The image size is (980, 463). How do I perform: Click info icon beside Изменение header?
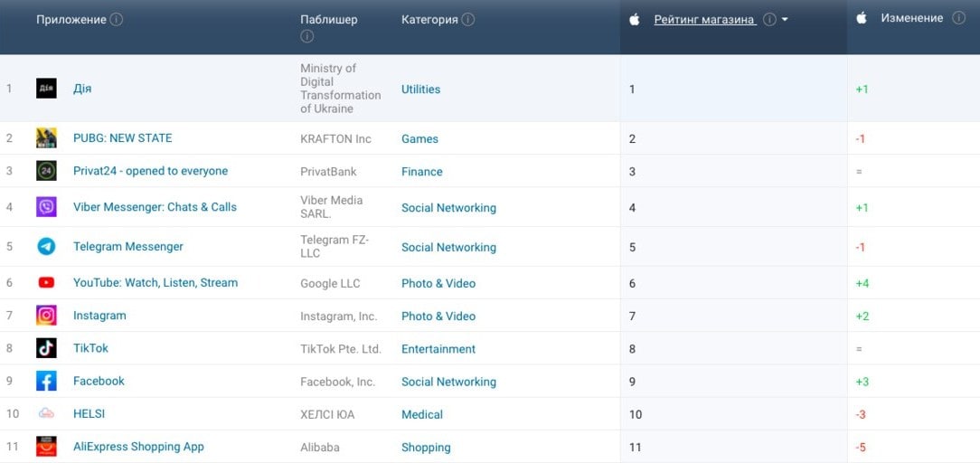[x=958, y=18]
